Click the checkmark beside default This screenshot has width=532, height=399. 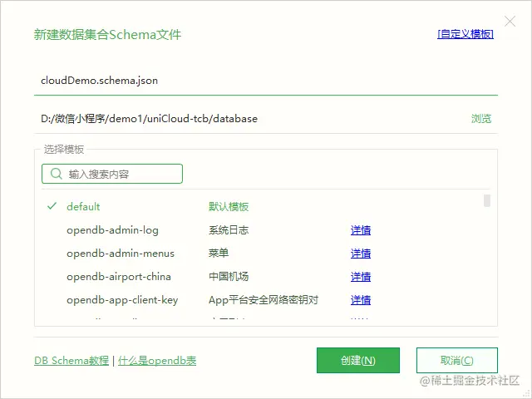pos(52,205)
